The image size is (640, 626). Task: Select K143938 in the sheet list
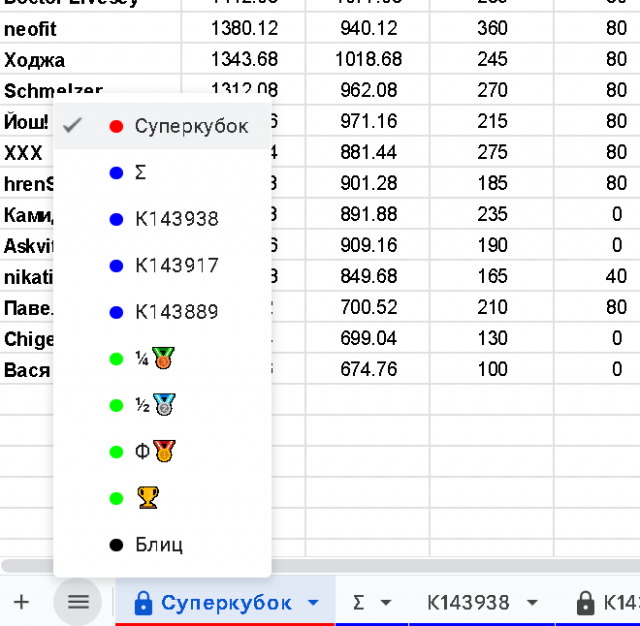click(176, 219)
